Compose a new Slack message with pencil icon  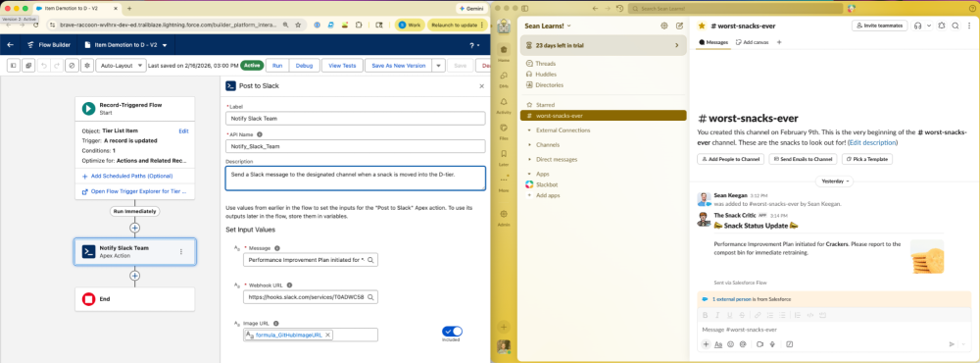pos(679,26)
